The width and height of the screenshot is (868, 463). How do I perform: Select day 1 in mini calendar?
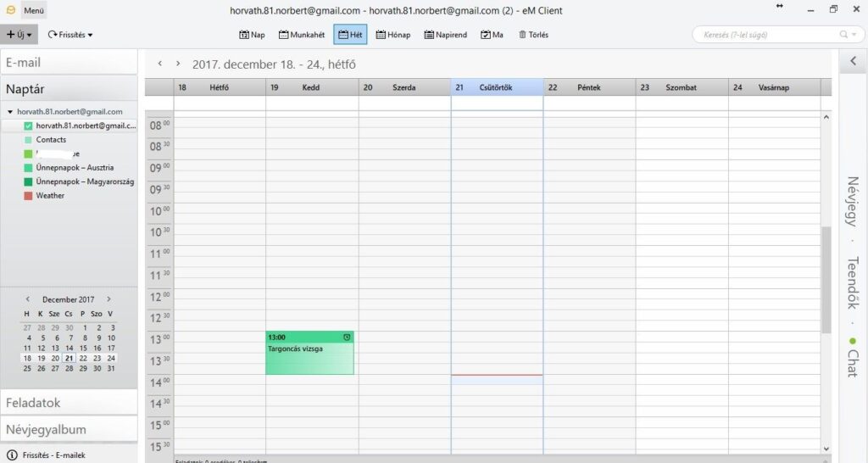pos(85,327)
